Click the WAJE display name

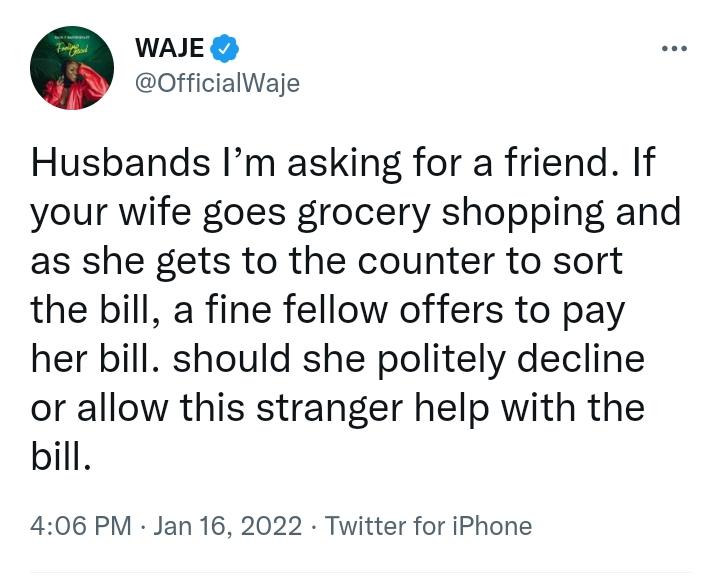tap(170, 47)
